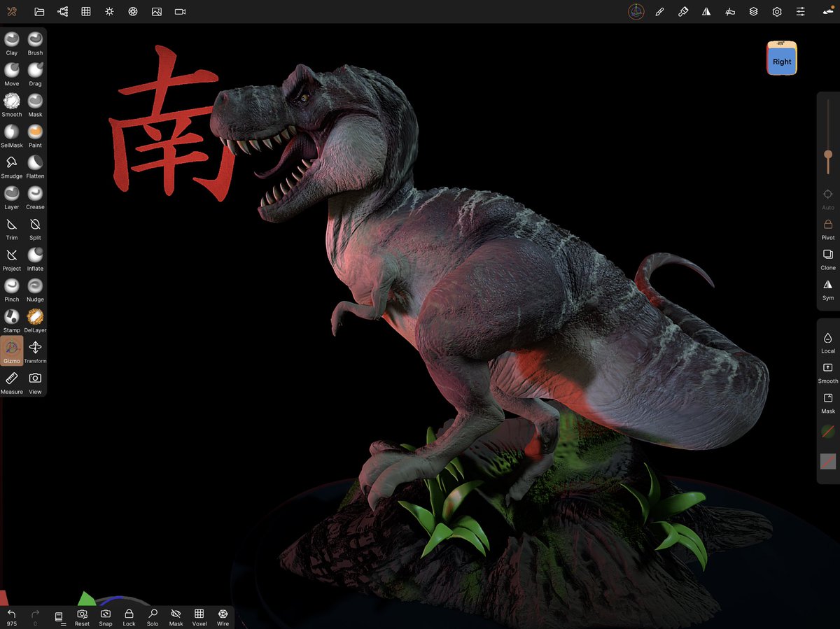Select the Trim tool

[12, 227]
